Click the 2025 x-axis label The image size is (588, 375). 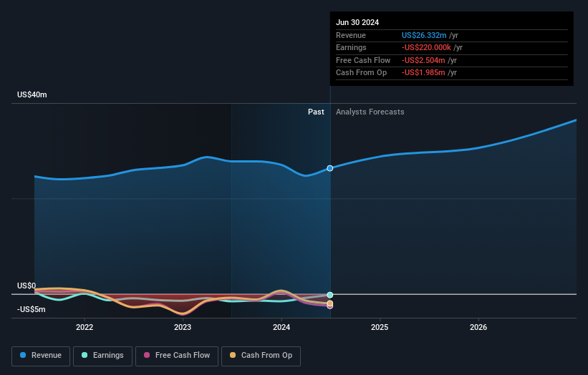pos(380,328)
